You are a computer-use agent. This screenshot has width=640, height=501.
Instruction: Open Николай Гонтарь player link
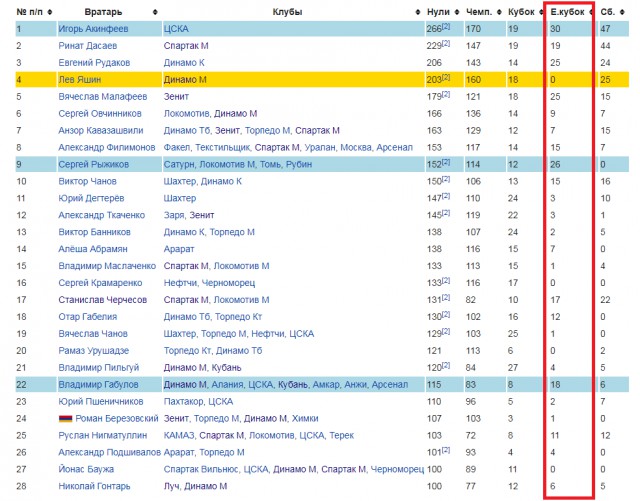pyautogui.click(x=94, y=486)
